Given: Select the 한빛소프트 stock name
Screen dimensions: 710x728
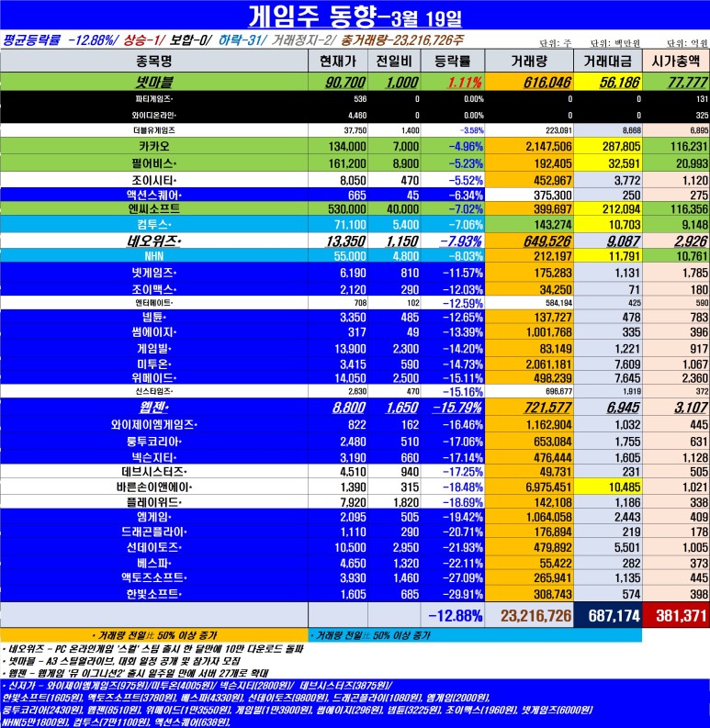Looking at the screenshot, I should coord(153,594).
